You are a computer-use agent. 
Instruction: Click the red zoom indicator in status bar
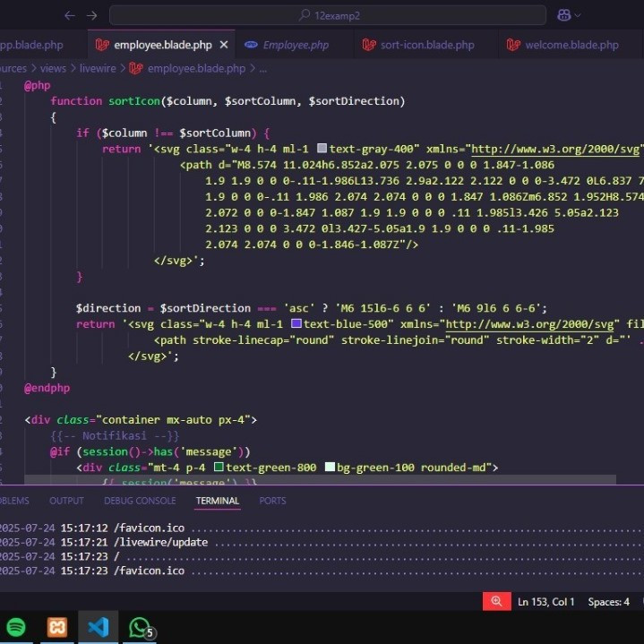point(496,601)
